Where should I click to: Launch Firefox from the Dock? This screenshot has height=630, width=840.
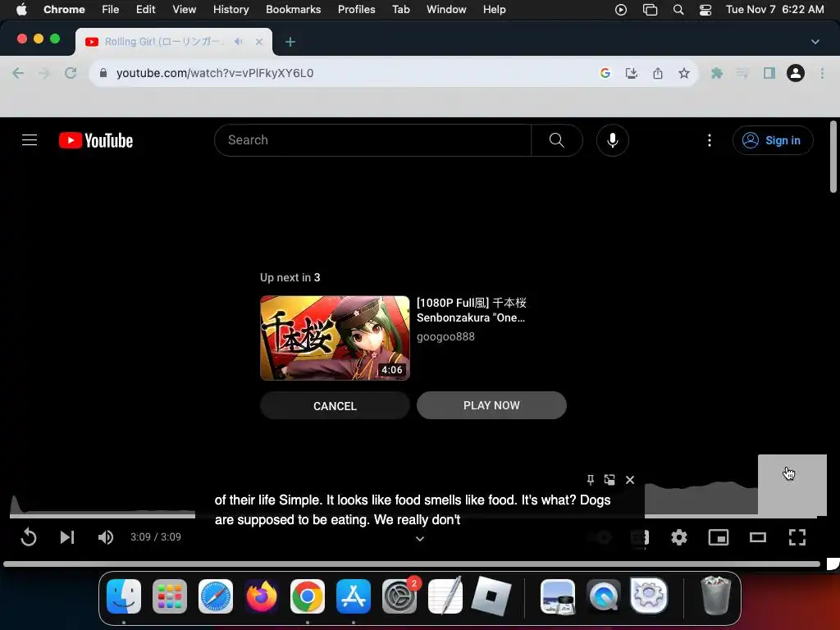pyautogui.click(x=262, y=596)
